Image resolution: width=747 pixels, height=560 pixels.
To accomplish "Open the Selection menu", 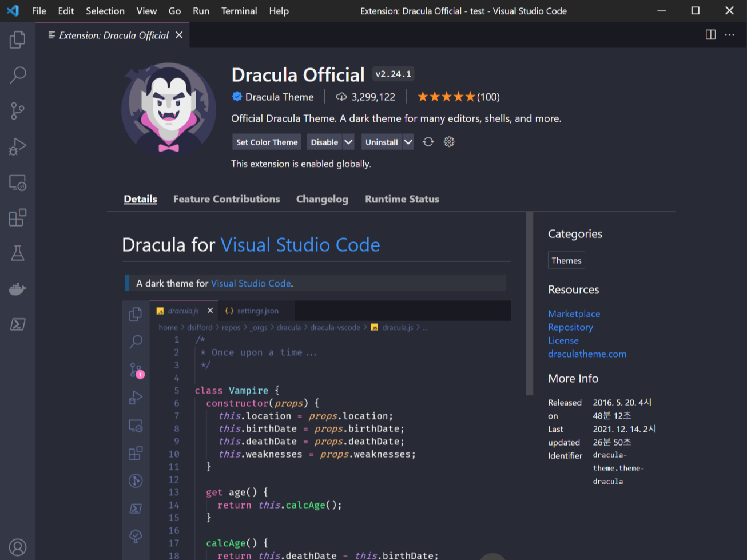I will [105, 11].
